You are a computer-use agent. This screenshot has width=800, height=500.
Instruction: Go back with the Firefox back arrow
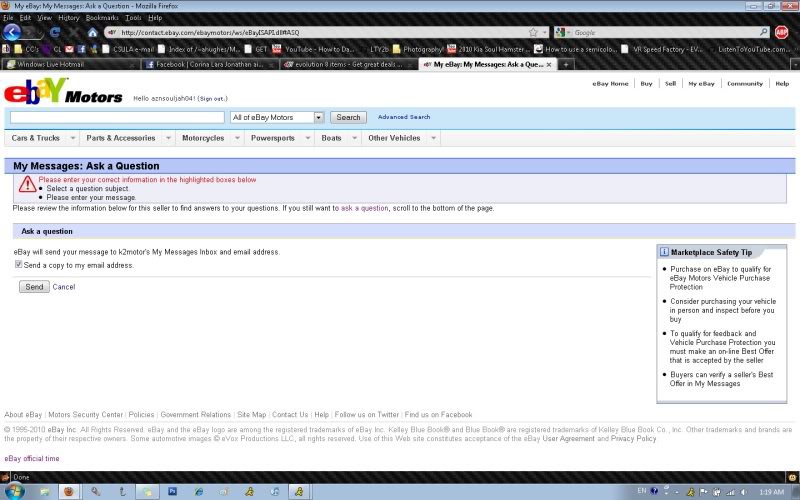click(x=11, y=32)
